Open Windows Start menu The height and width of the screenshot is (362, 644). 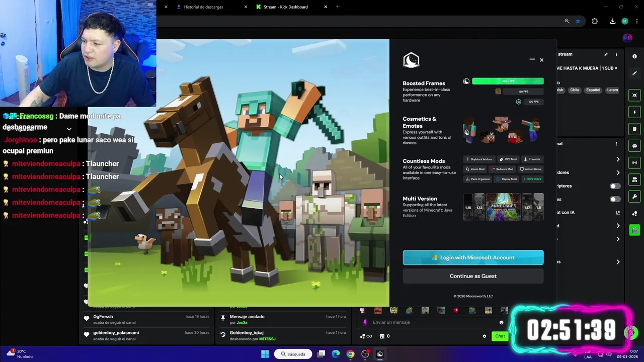click(x=265, y=354)
